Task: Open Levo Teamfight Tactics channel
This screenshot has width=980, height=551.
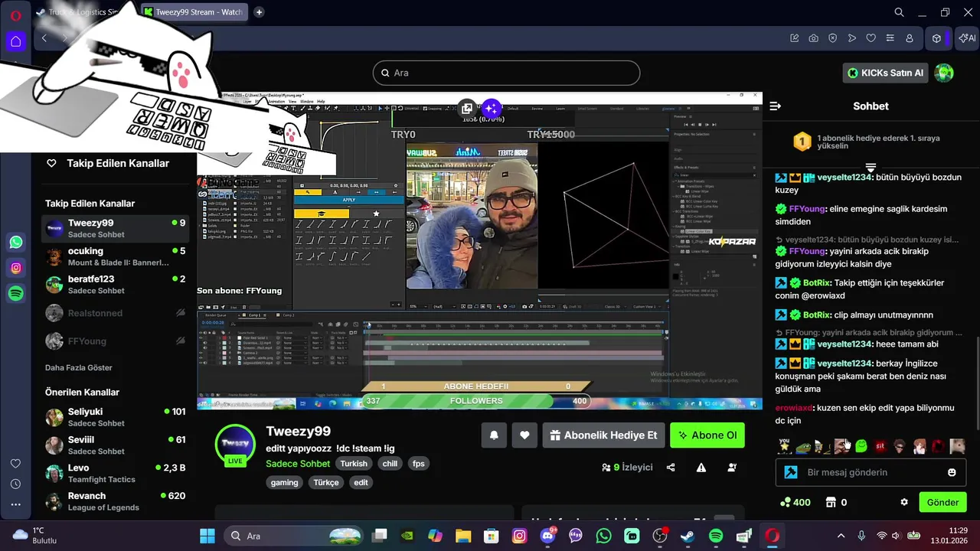Action: pos(116,473)
